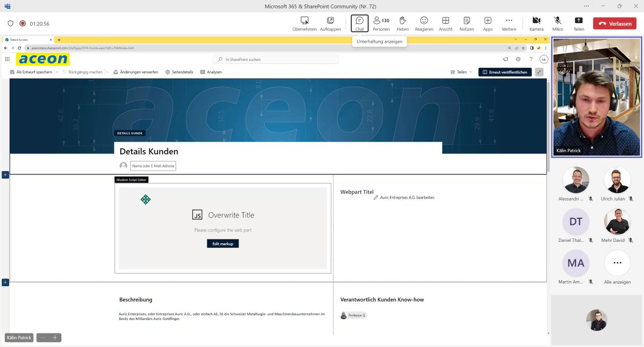Click the aceon logo

coord(42,59)
